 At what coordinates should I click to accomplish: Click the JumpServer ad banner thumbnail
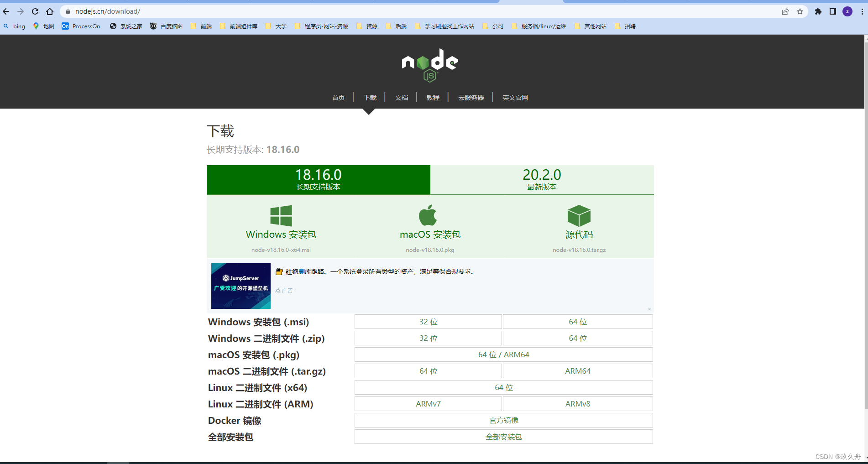(x=241, y=286)
